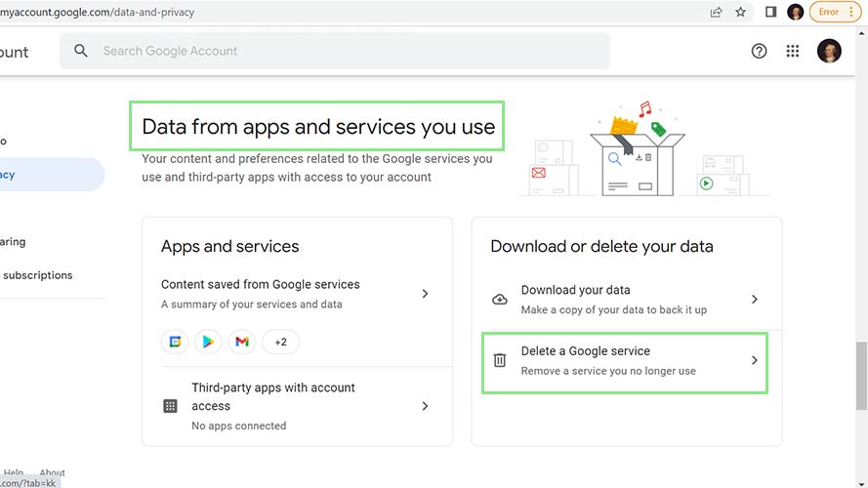Click the 'Apps and services' card heading
The image size is (868, 488).
[229, 246]
